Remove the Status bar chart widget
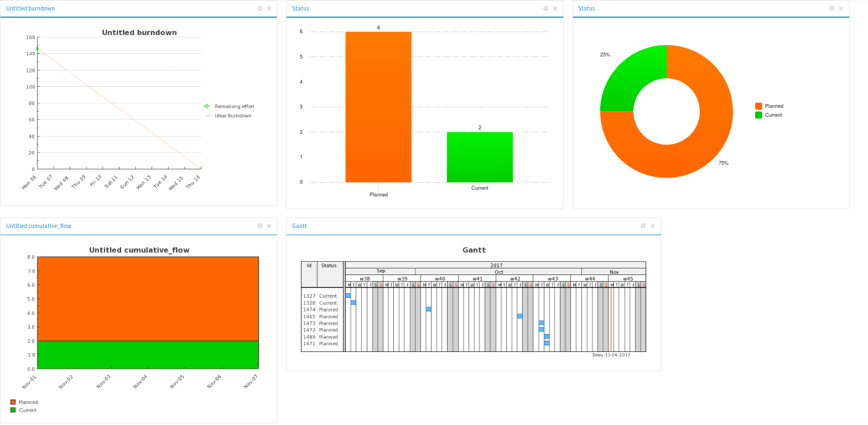Image resolution: width=868 pixels, height=425 pixels. coord(555,8)
